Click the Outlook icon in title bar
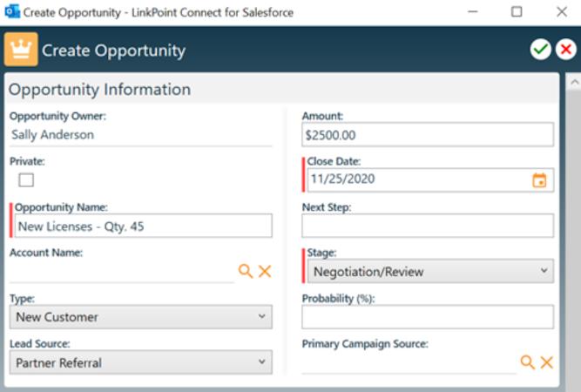581x392 pixels. pos(10,12)
